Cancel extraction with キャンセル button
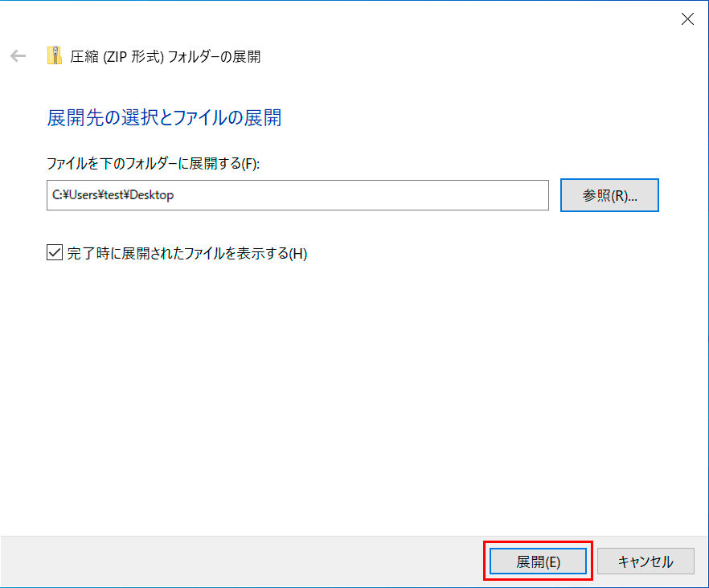 645,561
